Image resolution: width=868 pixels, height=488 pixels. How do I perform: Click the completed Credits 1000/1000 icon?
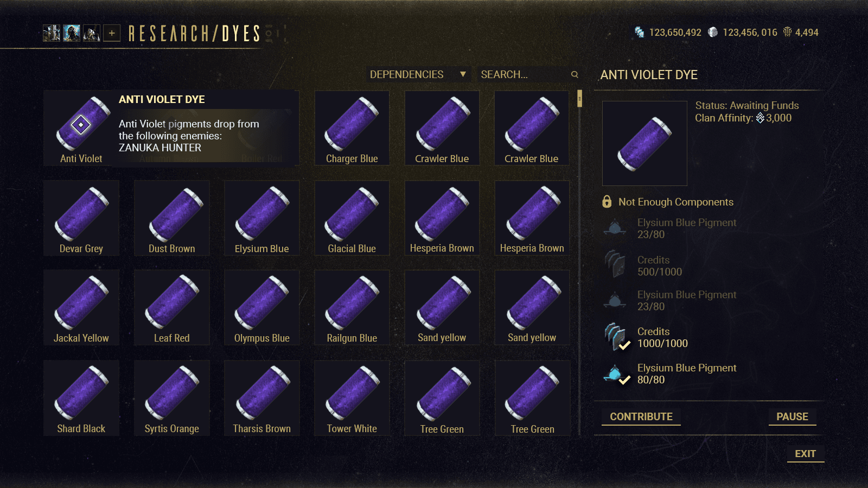point(617,337)
